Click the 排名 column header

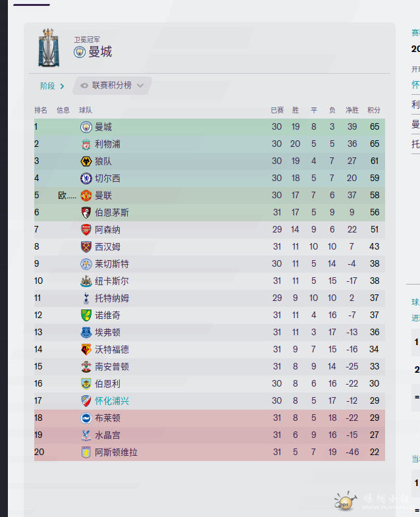coord(41,110)
